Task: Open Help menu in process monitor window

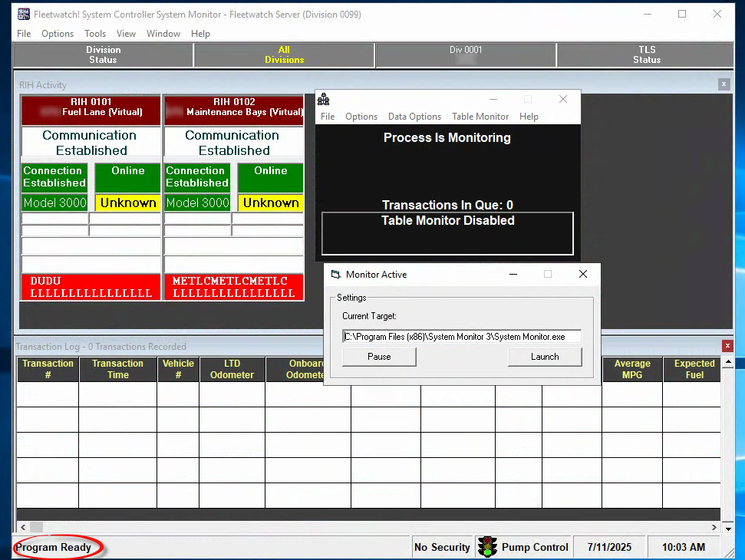Action: [529, 117]
